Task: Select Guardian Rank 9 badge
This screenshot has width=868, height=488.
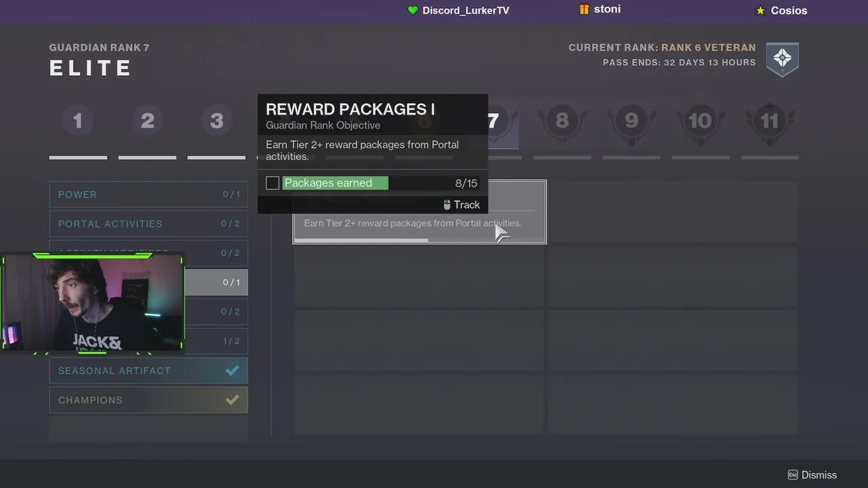Action: tap(631, 121)
